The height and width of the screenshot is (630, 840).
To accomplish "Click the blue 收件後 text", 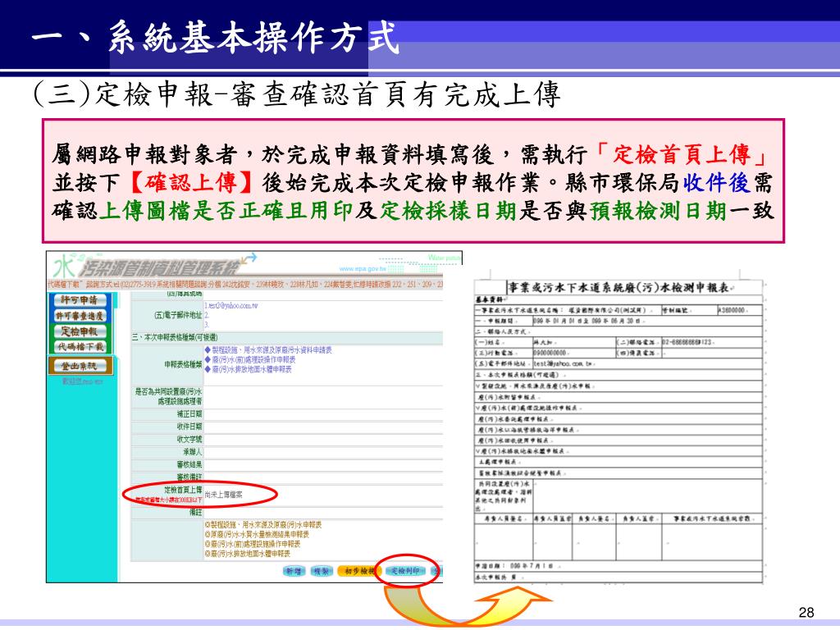I will pos(717,183).
